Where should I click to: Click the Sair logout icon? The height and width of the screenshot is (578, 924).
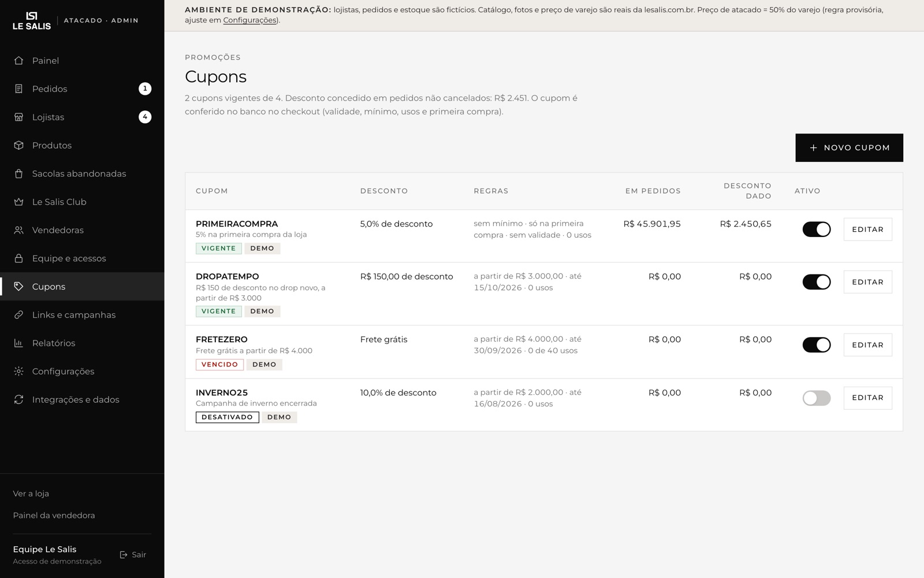coord(124,555)
